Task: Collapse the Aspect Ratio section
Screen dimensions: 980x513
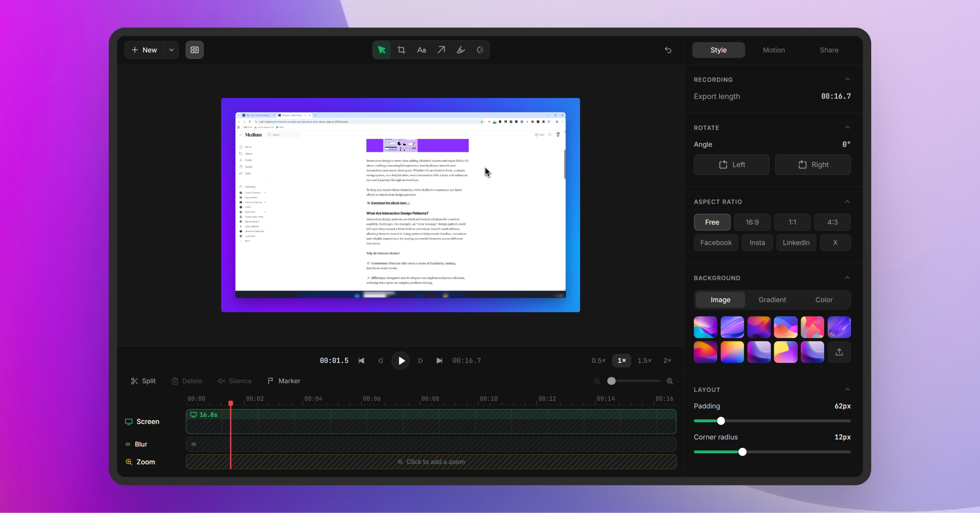Action: point(847,201)
